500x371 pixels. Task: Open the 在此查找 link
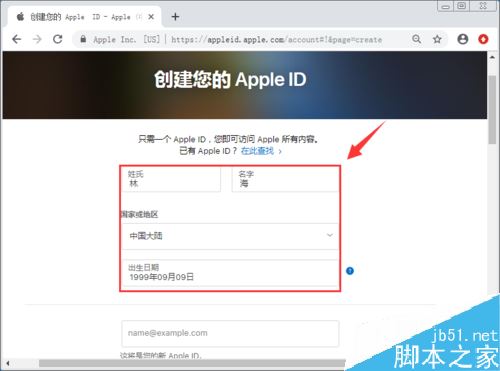[x=257, y=151]
